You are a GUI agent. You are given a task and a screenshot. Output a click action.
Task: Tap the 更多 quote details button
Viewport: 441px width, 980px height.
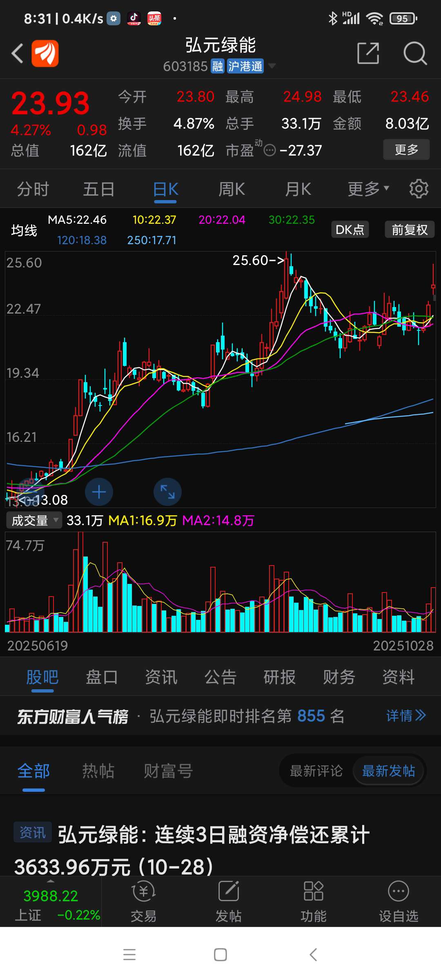pos(406,149)
